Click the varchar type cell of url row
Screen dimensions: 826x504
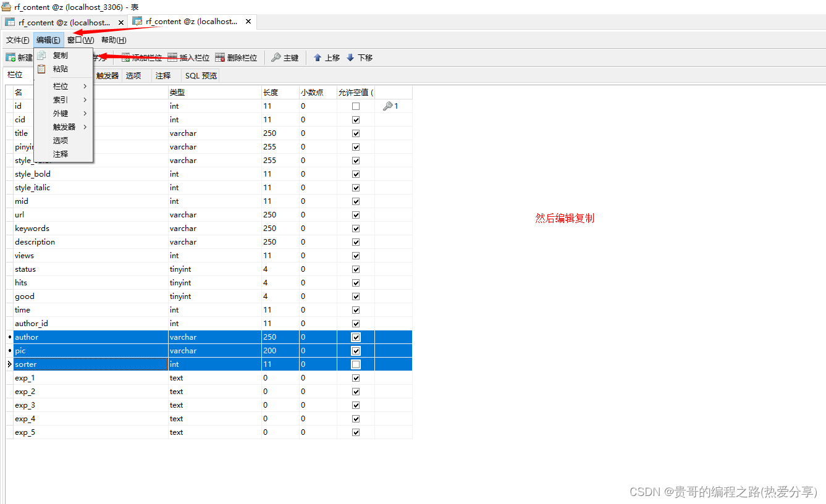215,215
